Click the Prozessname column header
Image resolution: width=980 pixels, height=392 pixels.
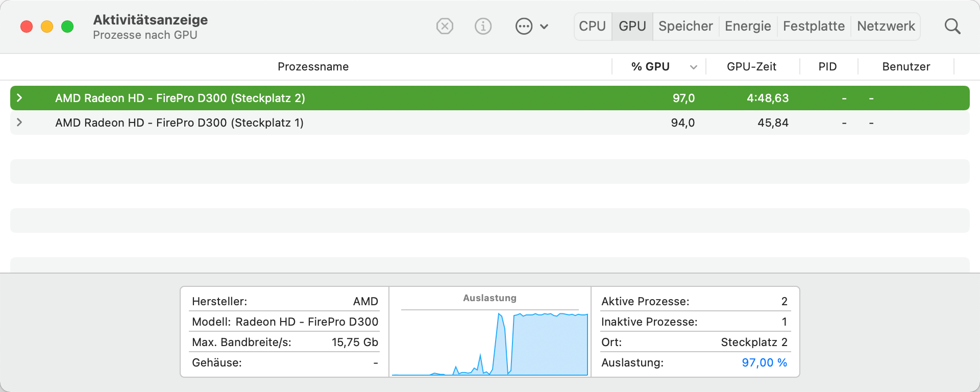pyautogui.click(x=313, y=67)
